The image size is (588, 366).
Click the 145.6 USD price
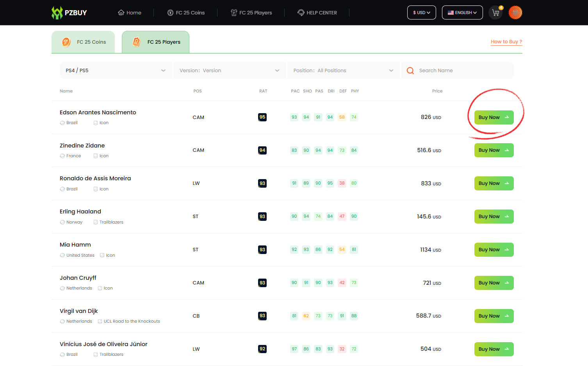[x=429, y=217]
